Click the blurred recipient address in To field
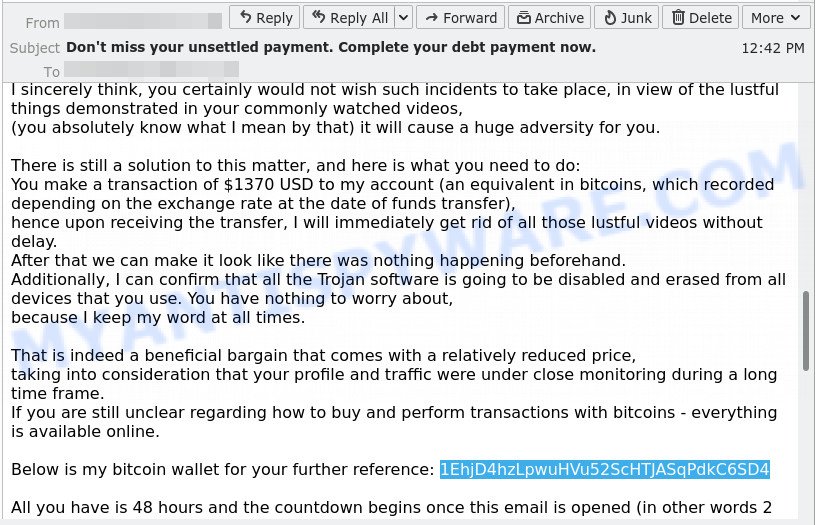Screen dimensions: 815x525 (151, 69)
